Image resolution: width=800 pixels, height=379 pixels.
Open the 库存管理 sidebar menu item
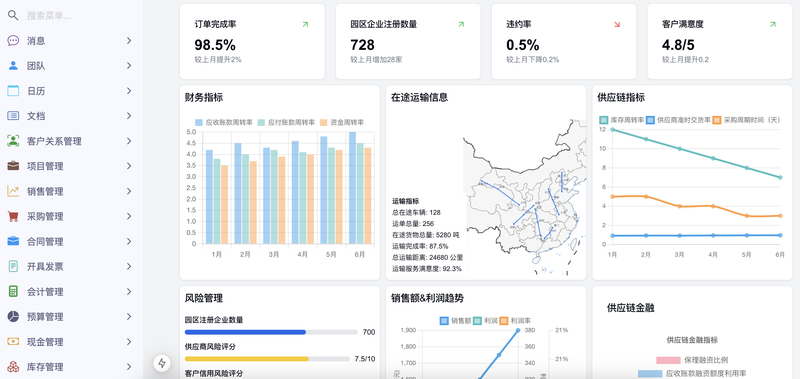(x=70, y=367)
